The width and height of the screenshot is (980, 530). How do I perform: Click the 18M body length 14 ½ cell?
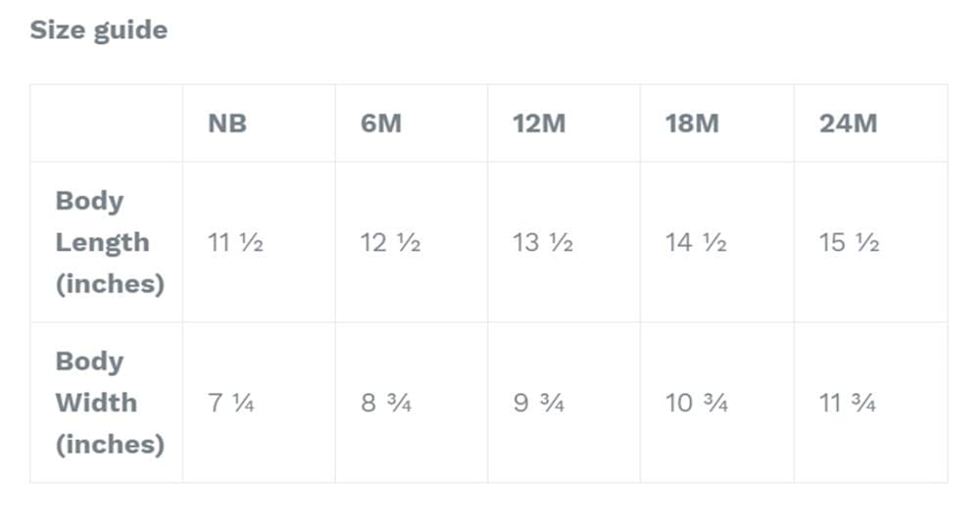tap(696, 243)
